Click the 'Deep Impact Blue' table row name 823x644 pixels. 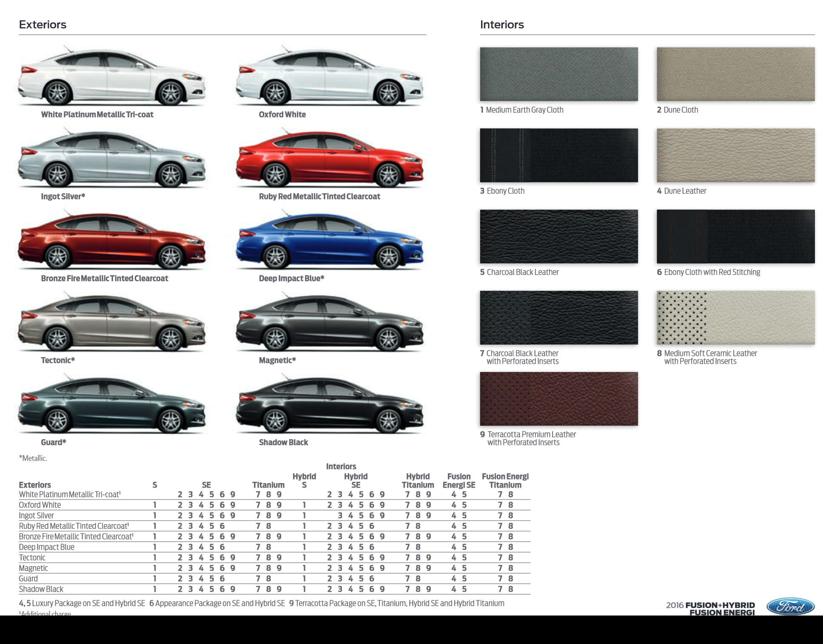tap(47, 547)
